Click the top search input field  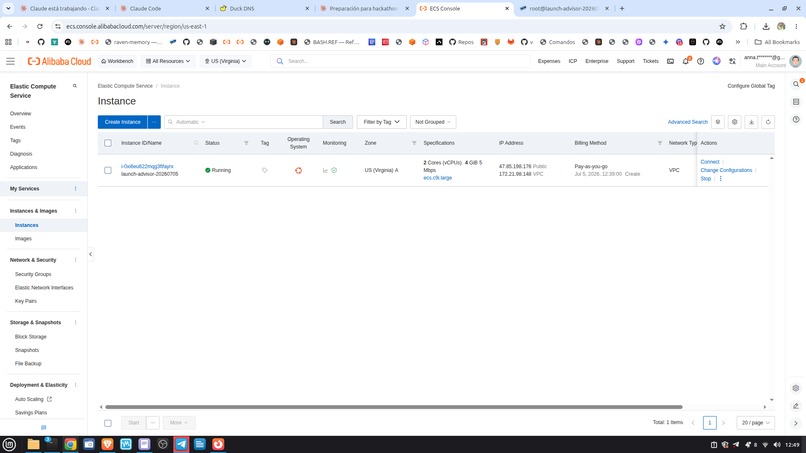401,61
